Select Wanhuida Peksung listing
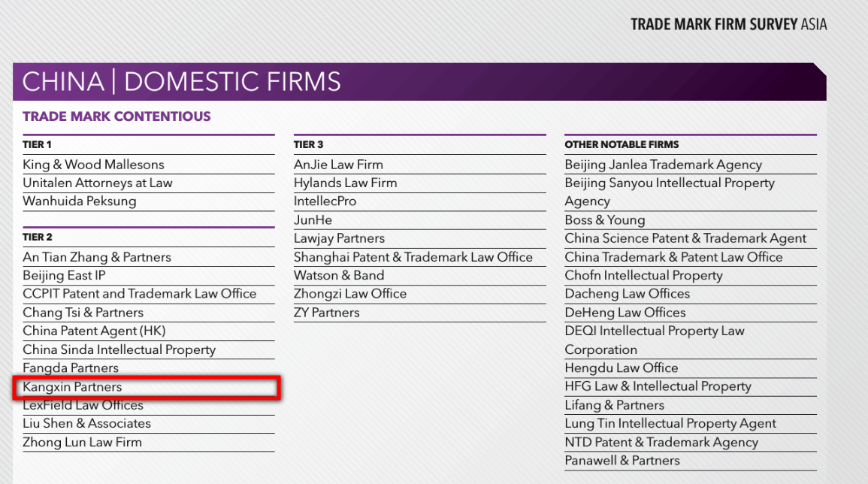The width and height of the screenshot is (868, 484). (x=79, y=201)
